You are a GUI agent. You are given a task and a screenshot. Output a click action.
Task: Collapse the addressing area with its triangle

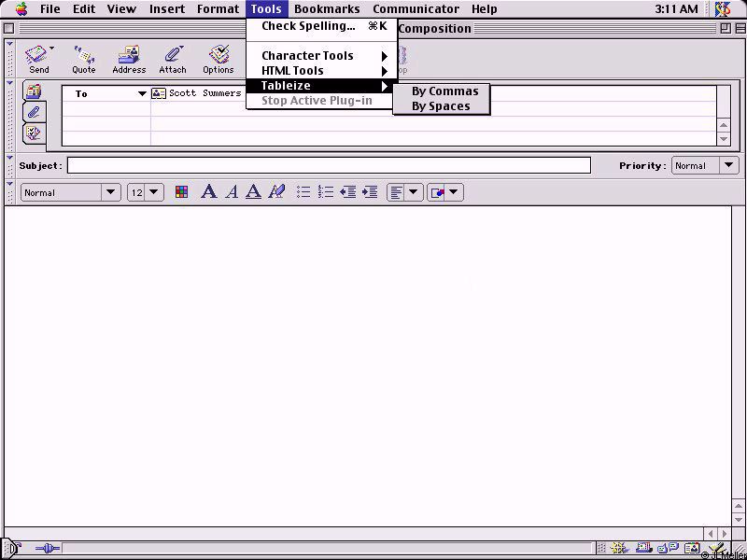click(x=9, y=83)
